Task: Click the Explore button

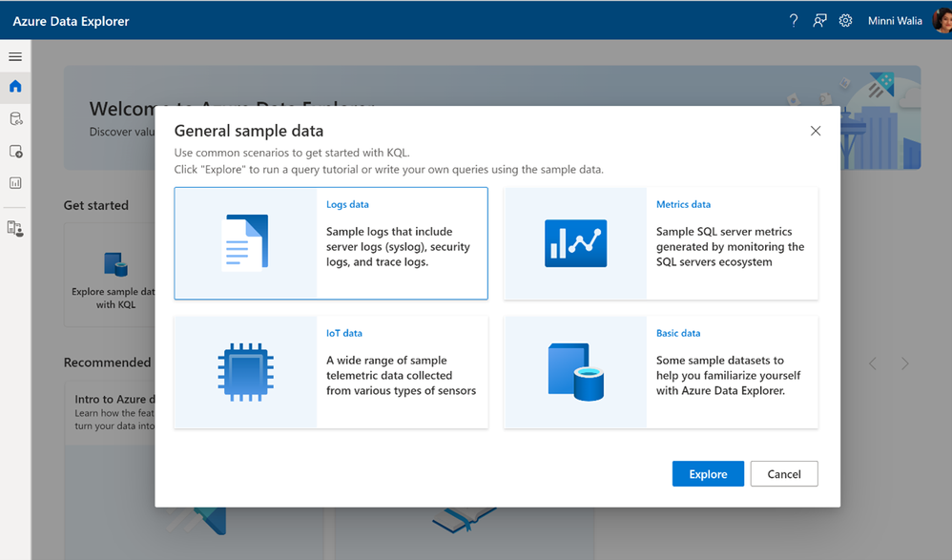Action: pyautogui.click(x=708, y=474)
